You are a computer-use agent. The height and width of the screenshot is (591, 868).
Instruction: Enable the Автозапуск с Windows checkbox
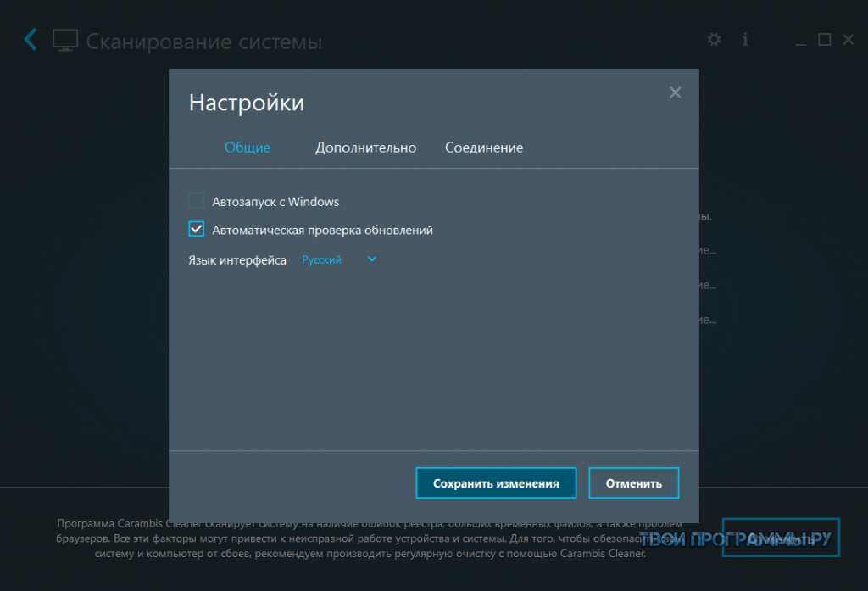[196, 200]
